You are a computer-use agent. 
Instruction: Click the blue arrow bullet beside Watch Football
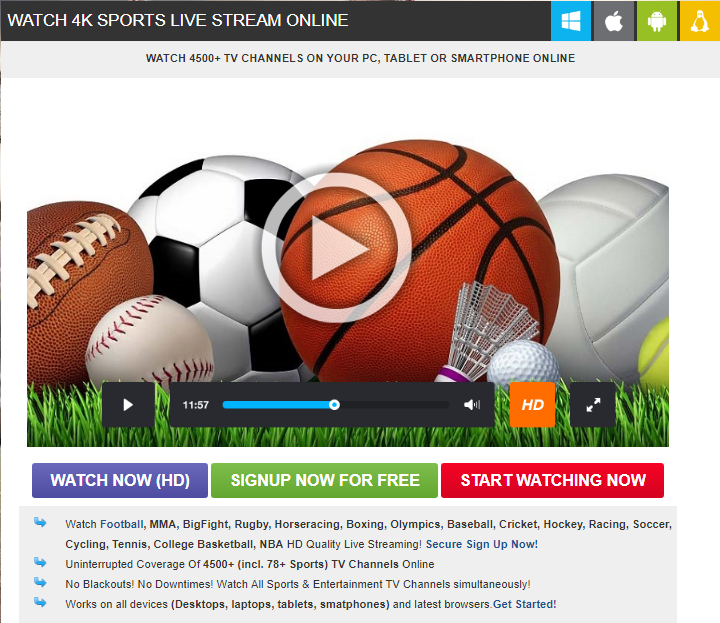click(40, 522)
